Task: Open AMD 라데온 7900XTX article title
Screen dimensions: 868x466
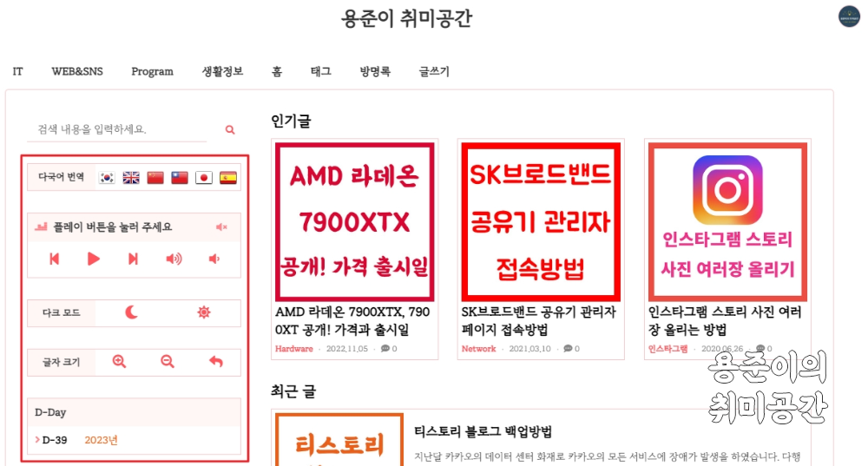Action: coord(352,320)
